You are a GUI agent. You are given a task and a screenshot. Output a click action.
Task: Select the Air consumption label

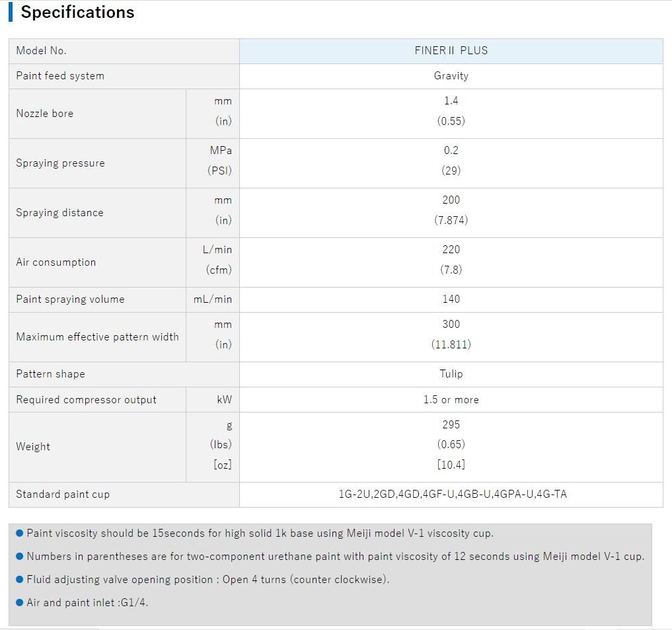[56, 262]
